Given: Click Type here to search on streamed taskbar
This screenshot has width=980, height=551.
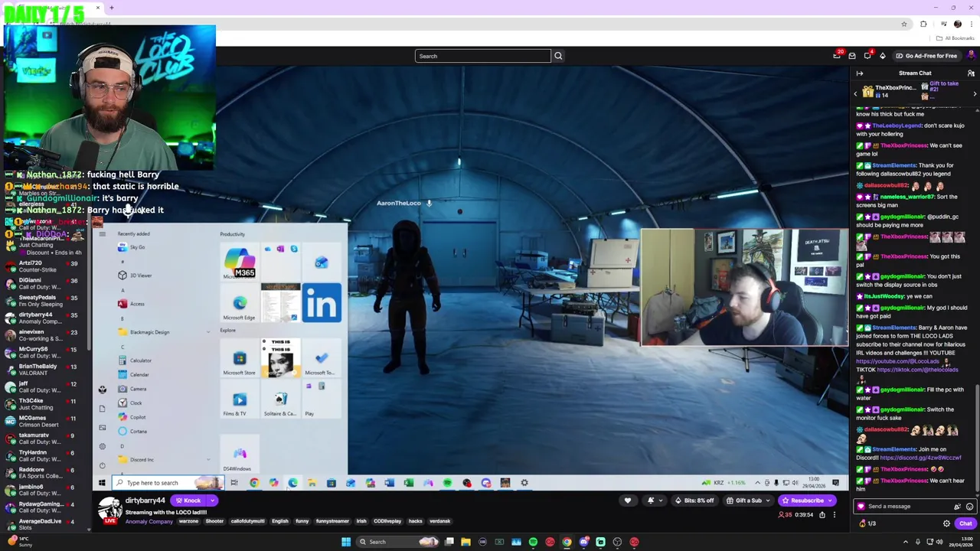Looking at the screenshot, I should coord(167,483).
